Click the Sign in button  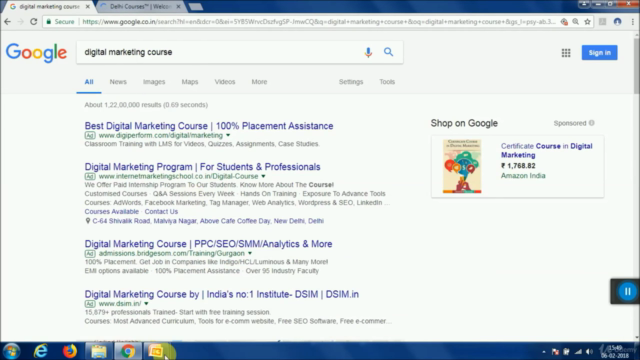pos(599,53)
